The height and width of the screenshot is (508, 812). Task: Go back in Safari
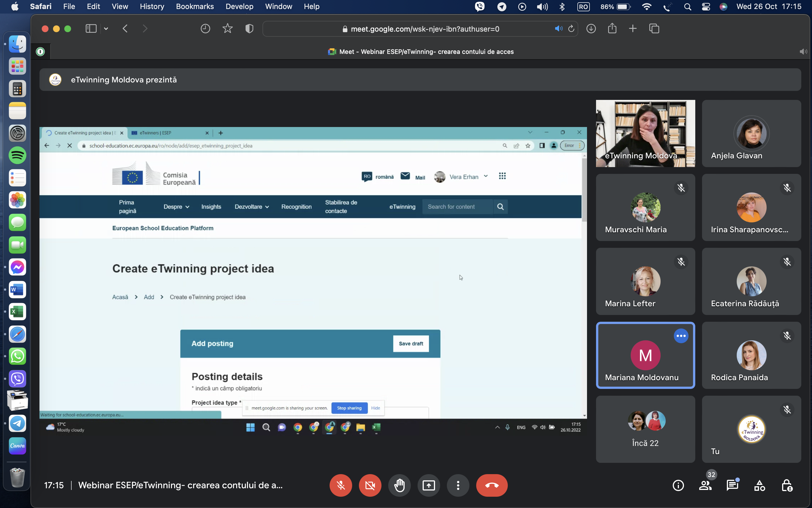click(125, 29)
